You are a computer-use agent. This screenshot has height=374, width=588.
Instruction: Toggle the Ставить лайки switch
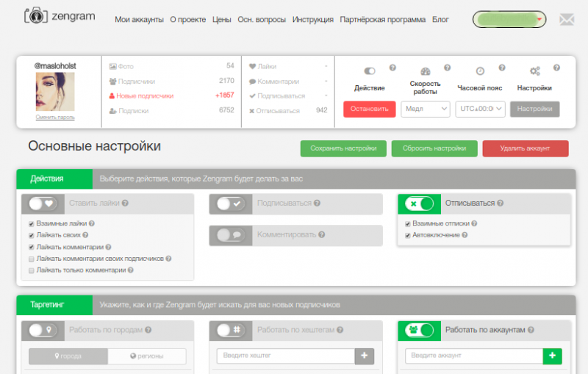click(43, 204)
